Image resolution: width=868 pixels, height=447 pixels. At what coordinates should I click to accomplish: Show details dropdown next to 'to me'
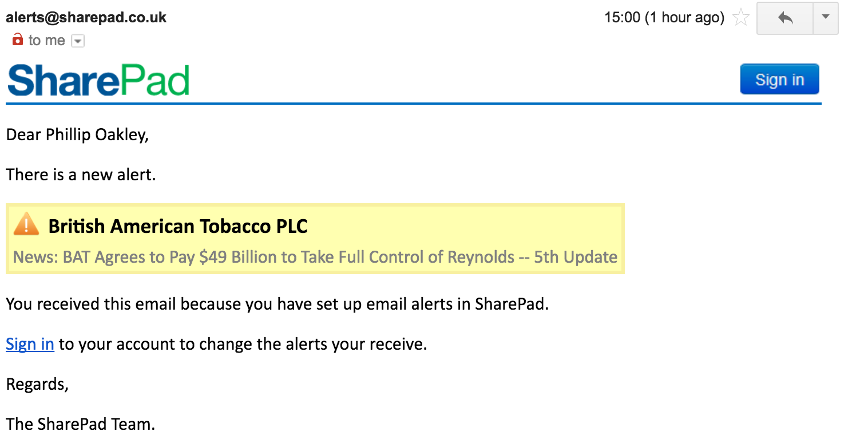coord(78,41)
